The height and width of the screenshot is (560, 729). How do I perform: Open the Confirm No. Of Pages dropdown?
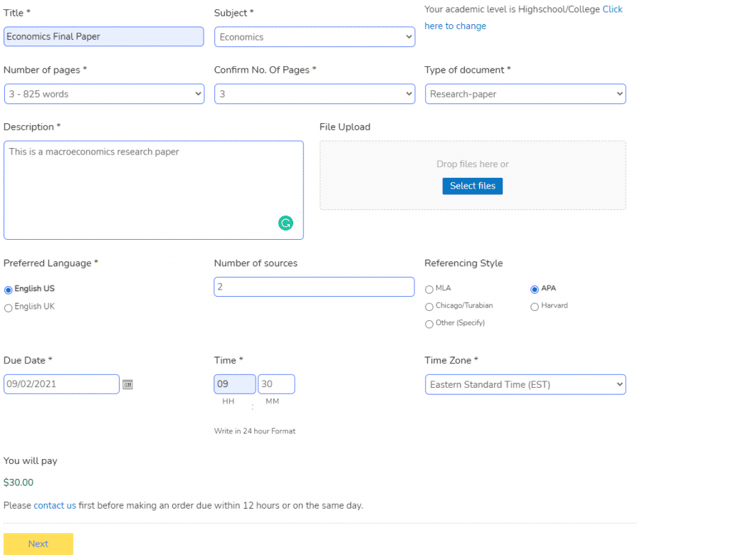pos(314,94)
